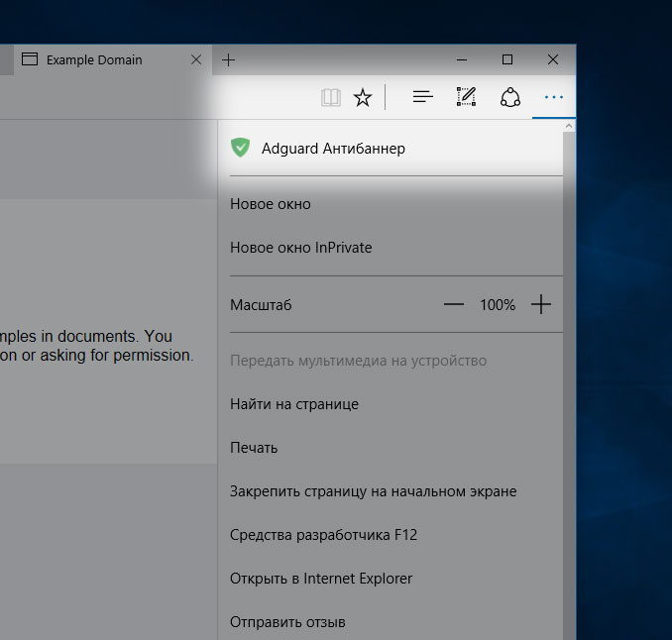Increase zoom with the plus button
The width and height of the screenshot is (672, 640).
[x=541, y=304]
